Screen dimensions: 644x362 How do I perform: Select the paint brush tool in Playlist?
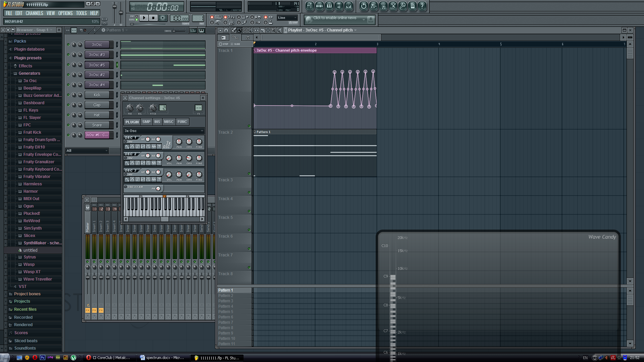239,30
